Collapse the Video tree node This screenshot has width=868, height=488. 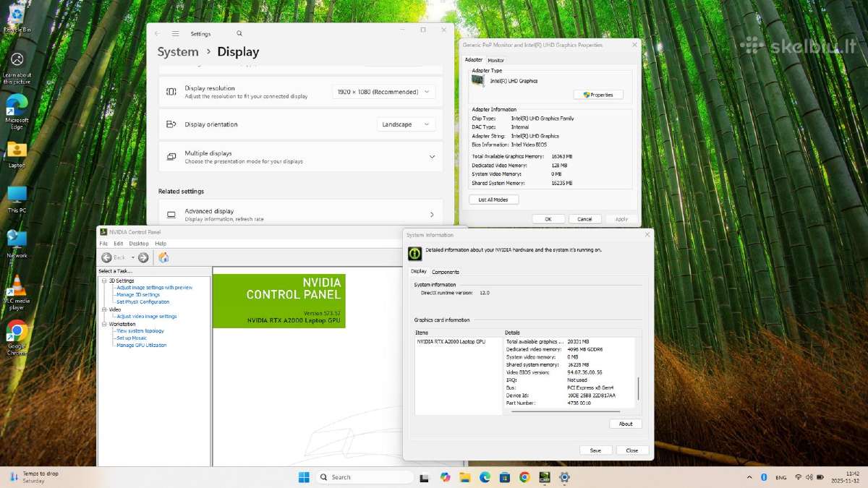tap(104, 309)
